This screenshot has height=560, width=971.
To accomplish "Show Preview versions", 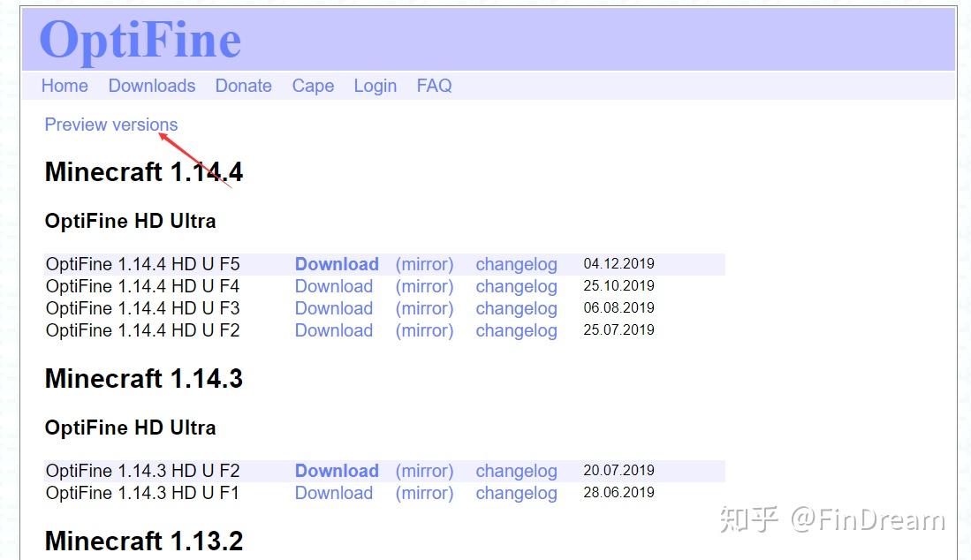I will [x=110, y=125].
